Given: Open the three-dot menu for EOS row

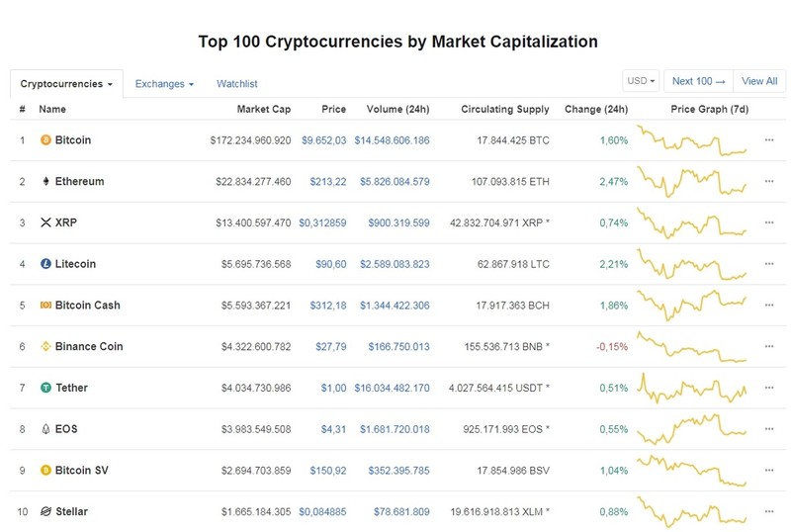Looking at the screenshot, I should click(x=769, y=429).
